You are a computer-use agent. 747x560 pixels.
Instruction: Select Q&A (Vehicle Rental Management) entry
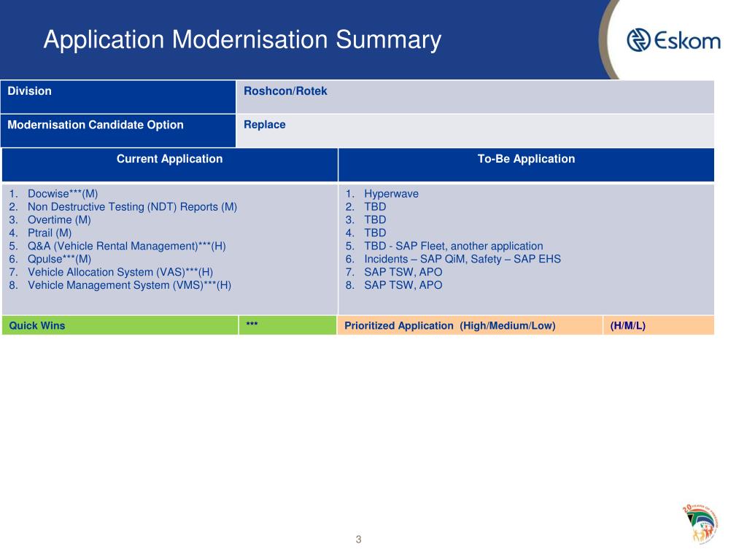click(x=126, y=246)
